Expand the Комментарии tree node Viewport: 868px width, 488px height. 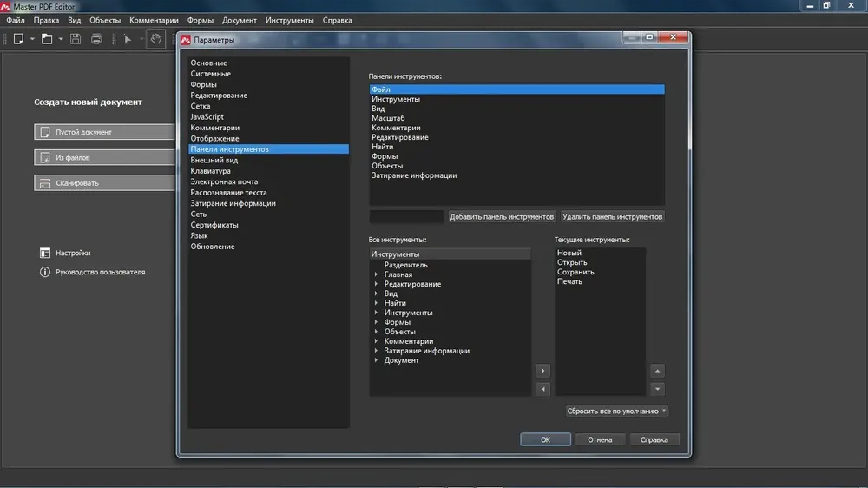[x=376, y=341]
